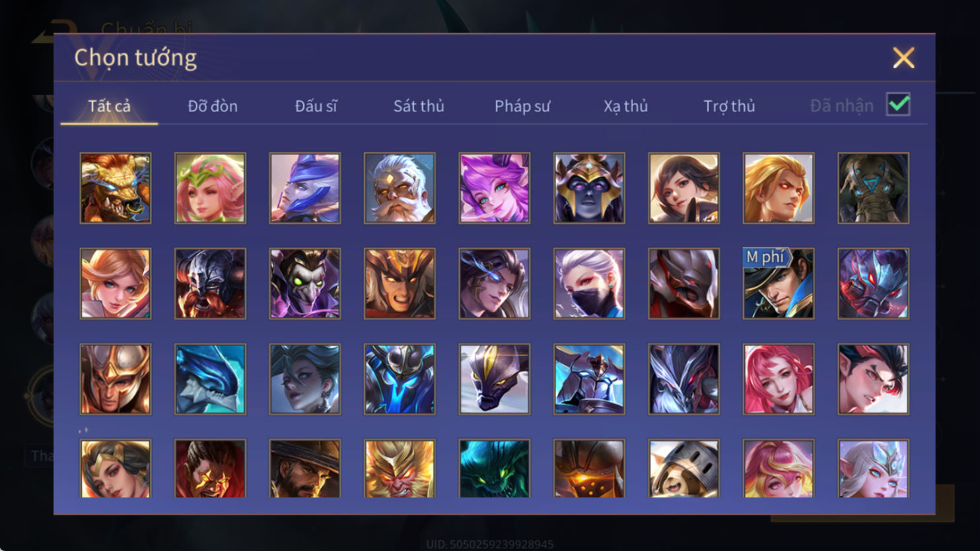Open the 'Đấu sĩ' tab
Viewport: 980px width, 551px height.
coord(316,106)
